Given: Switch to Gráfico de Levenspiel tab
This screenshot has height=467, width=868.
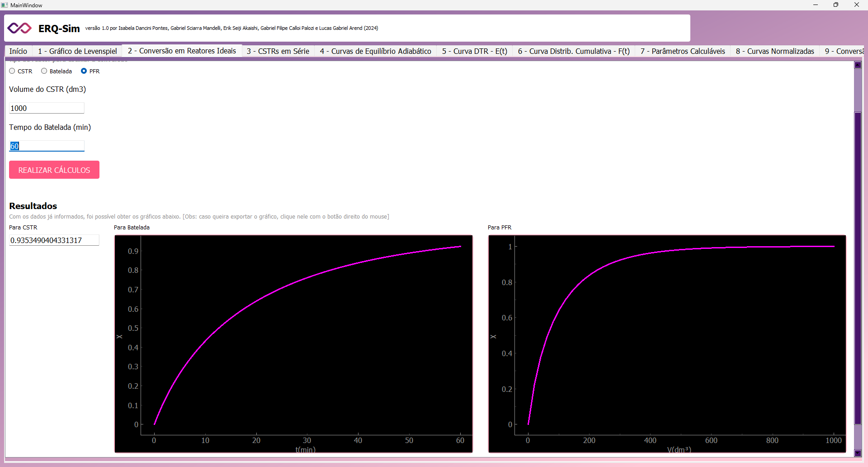Looking at the screenshot, I should [x=77, y=51].
